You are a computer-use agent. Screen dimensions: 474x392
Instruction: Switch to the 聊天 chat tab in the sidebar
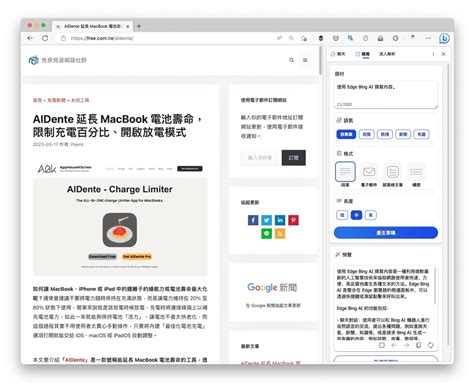338,54
